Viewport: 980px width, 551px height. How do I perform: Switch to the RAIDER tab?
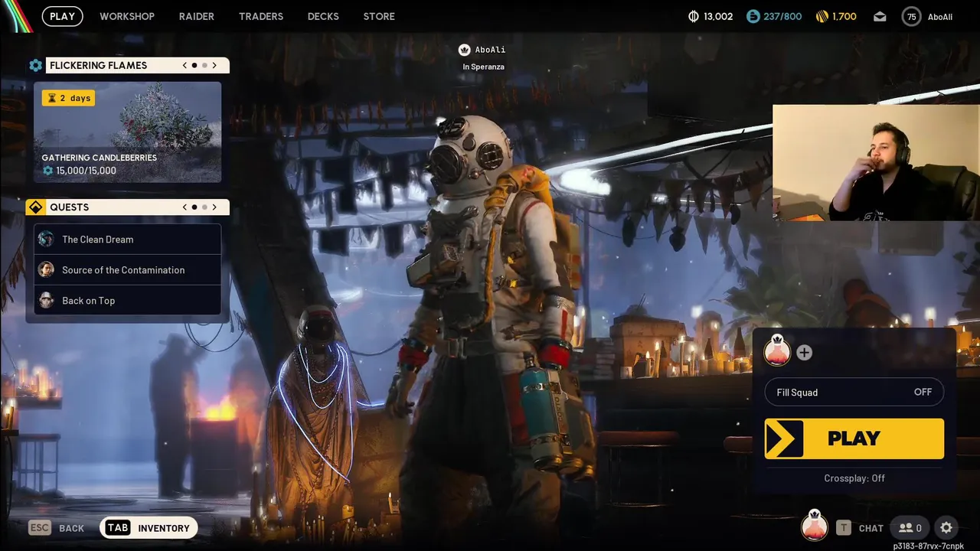click(197, 16)
